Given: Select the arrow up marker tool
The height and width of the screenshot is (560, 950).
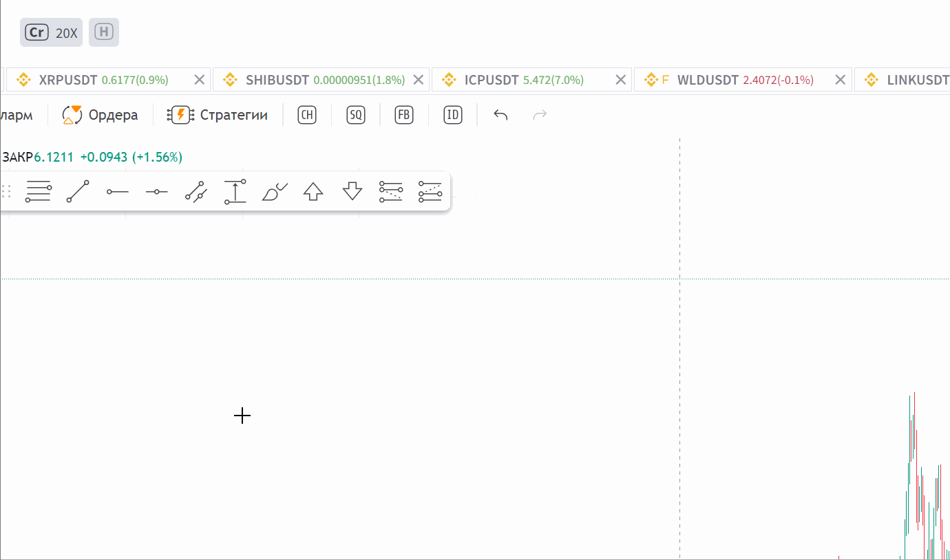Looking at the screenshot, I should pos(313,191).
